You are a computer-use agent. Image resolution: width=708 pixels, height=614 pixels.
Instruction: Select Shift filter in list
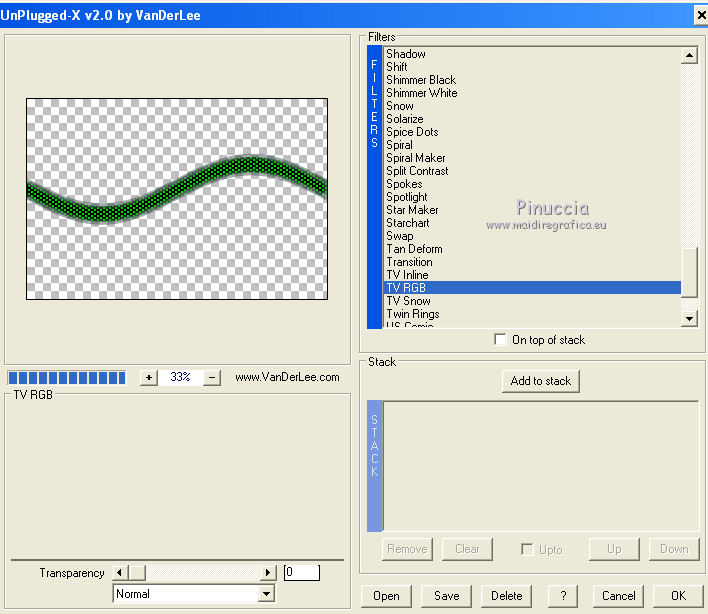[532, 67]
